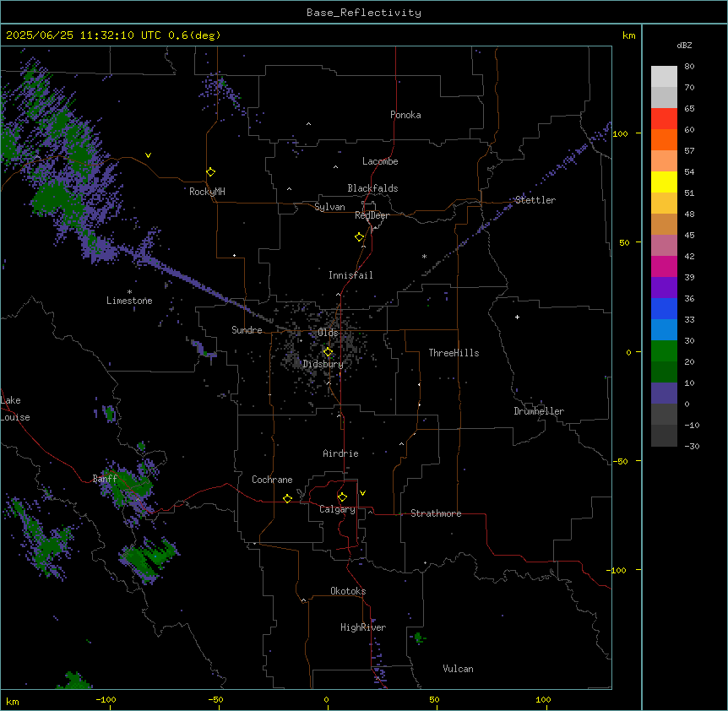Click the Limestone label
728x711 pixels.
point(129,301)
